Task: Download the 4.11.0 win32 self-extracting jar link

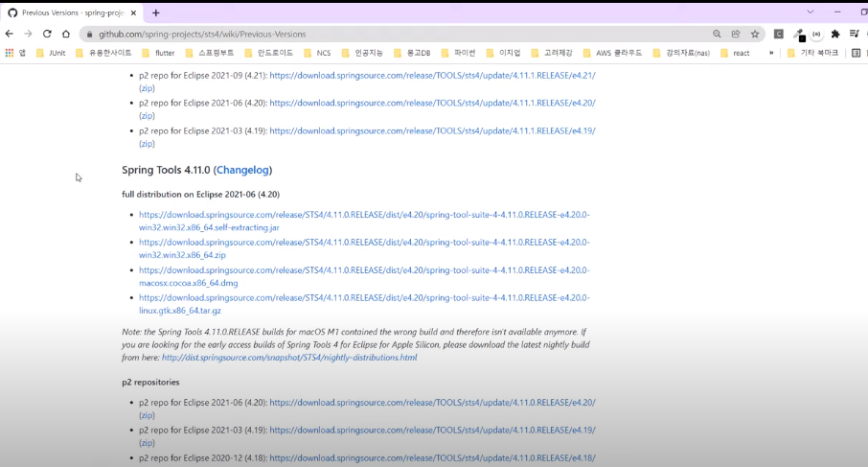Action: 364,221
